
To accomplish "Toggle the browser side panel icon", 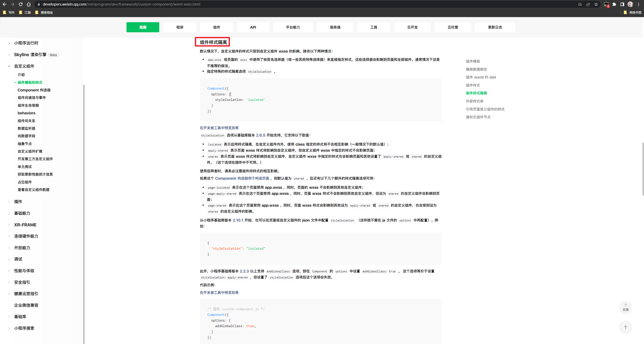I will click(x=622, y=4).
